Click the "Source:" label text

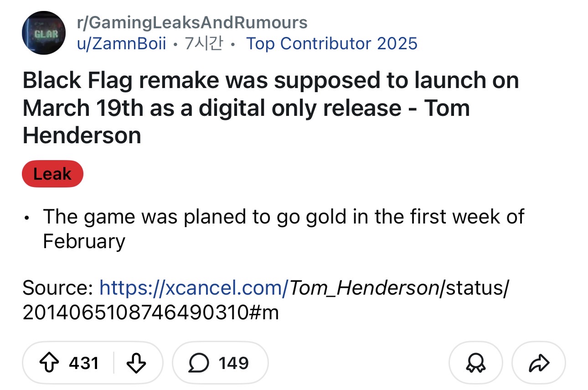(x=57, y=288)
